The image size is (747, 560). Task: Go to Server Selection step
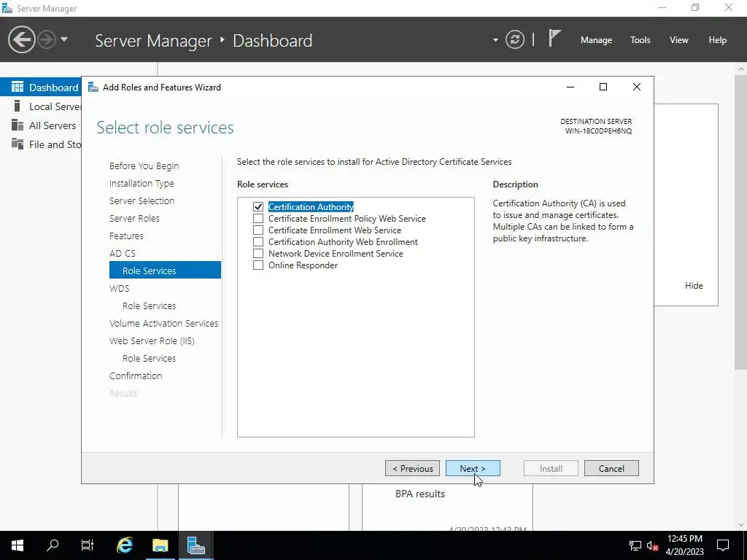[x=142, y=201]
